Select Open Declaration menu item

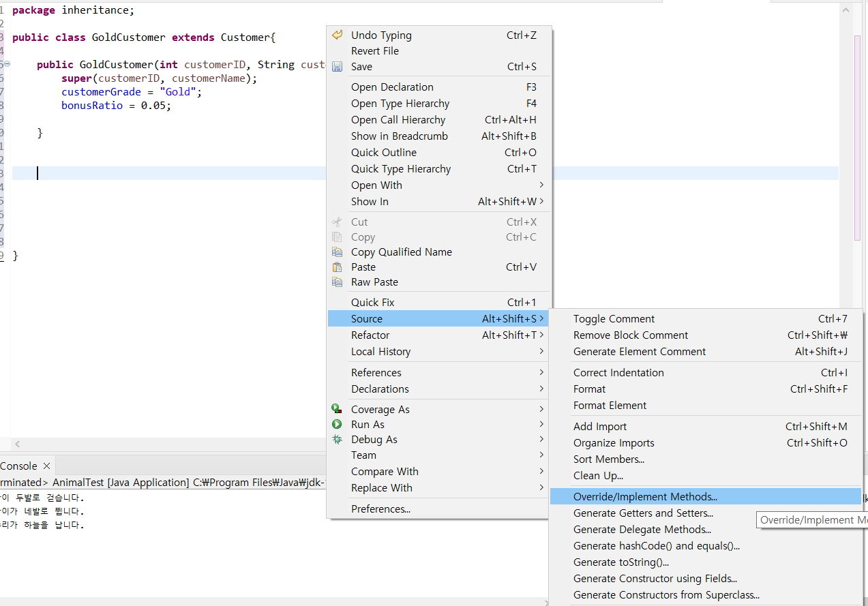point(438,87)
